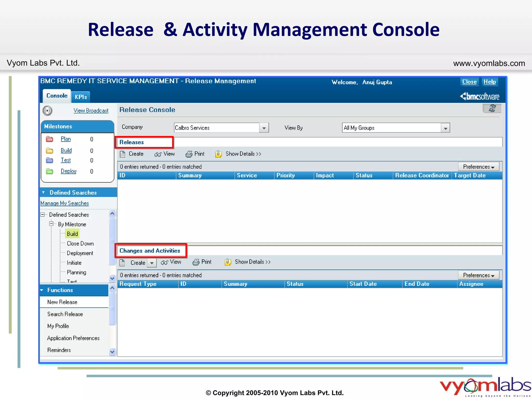Click Print printer icon in Releases toolbar

tap(189, 154)
